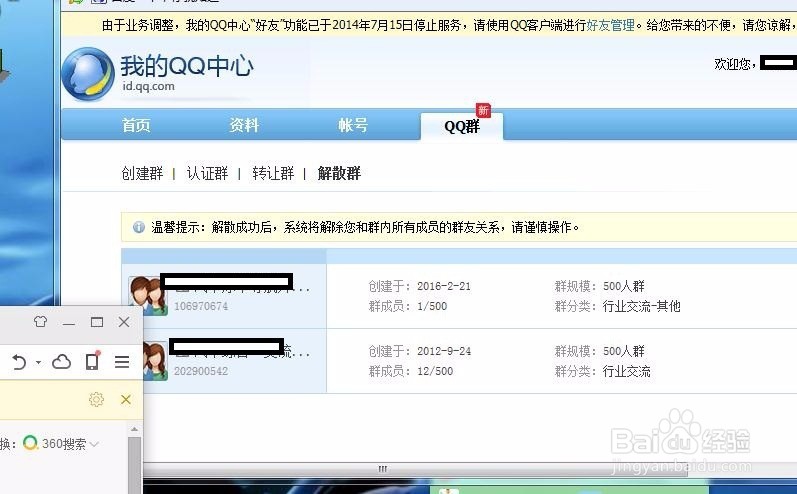797x494 pixels.
Task: Click the mobile phone icon in the toolbar
Action: (x=93, y=361)
